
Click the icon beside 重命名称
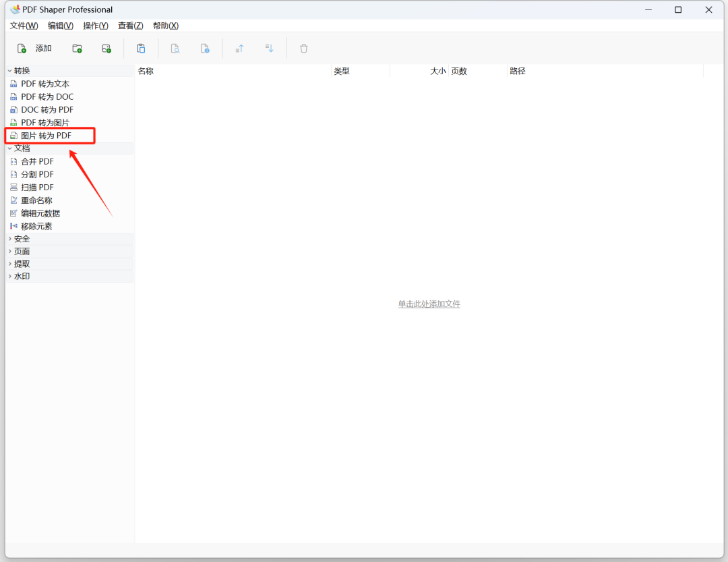pyautogui.click(x=13, y=200)
